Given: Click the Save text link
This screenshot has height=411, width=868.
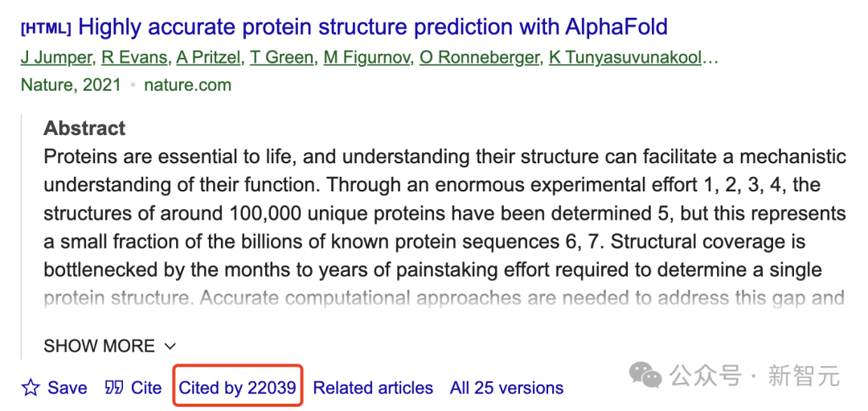Looking at the screenshot, I should [68, 388].
